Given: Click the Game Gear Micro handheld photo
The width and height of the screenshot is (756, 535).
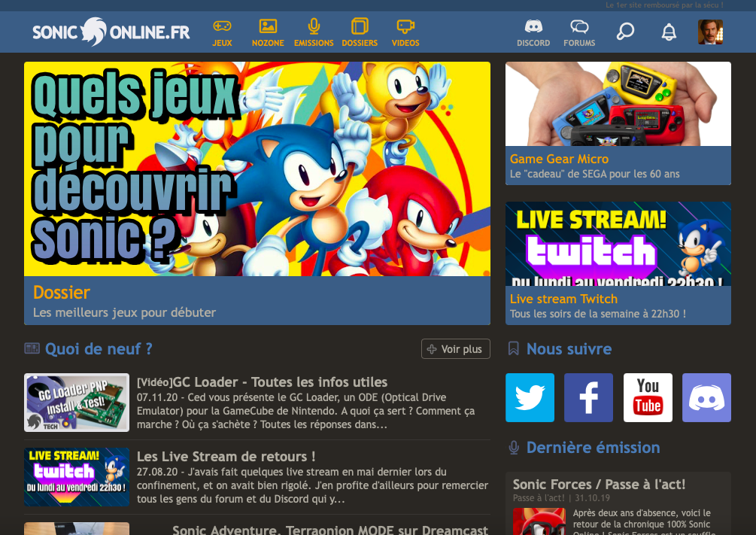Looking at the screenshot, I should 618,104.
